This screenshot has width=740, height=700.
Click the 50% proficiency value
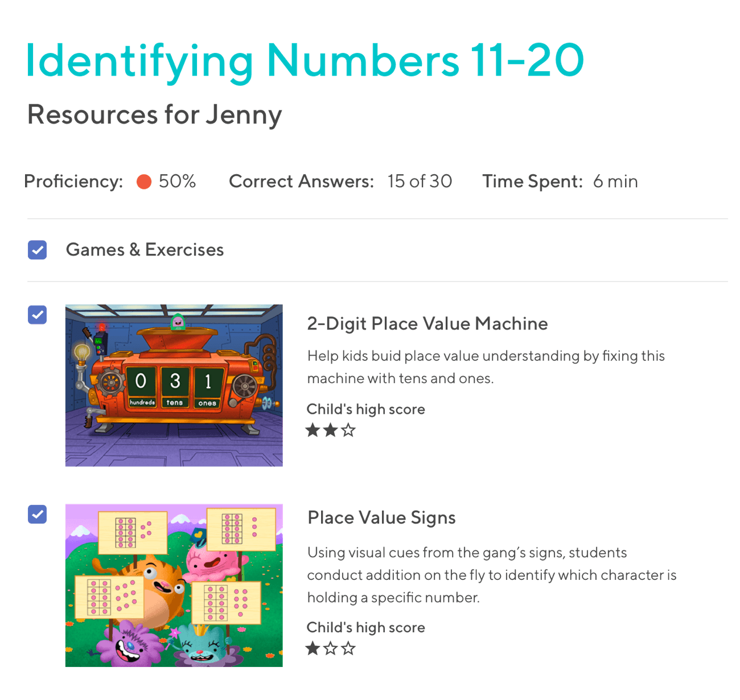click(177, 182)
